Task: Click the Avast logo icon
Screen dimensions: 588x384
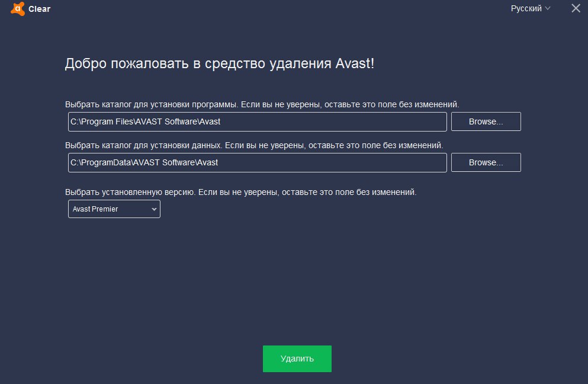Action: (x=18, y=9)
